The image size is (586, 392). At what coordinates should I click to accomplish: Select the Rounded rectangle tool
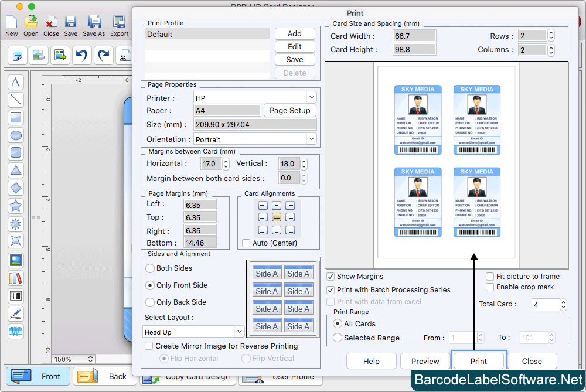click(16, 152)
